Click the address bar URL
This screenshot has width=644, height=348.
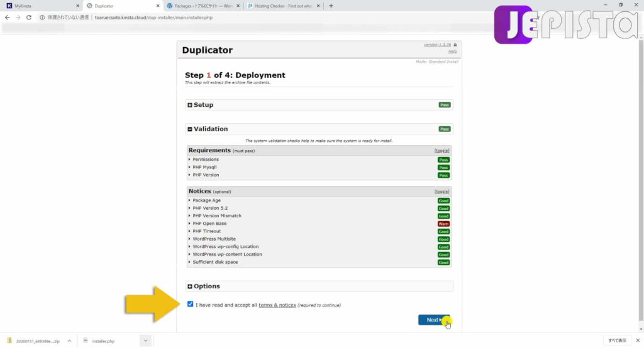pyautogui.click(x=153, y=18)
